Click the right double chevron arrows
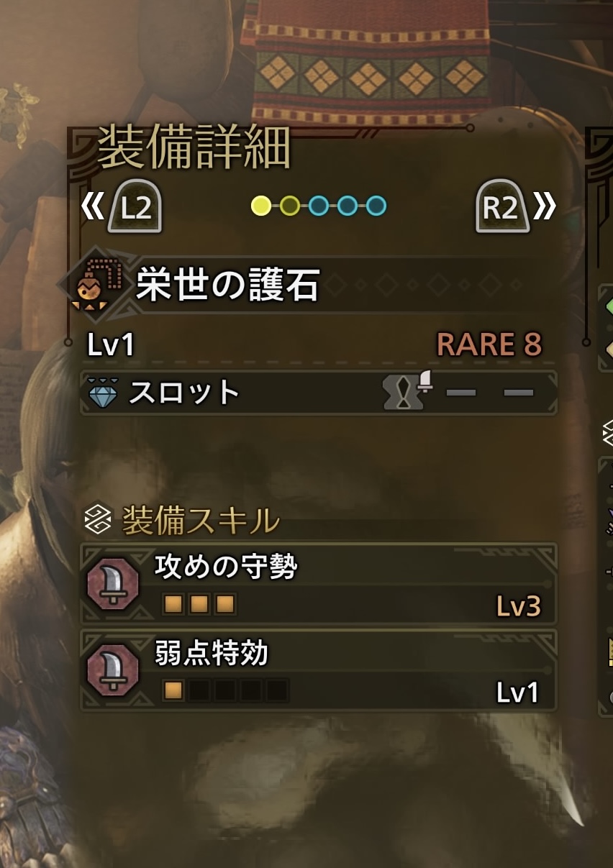The height and width of the screenshot is (868, 613). [x=545, y=207]
